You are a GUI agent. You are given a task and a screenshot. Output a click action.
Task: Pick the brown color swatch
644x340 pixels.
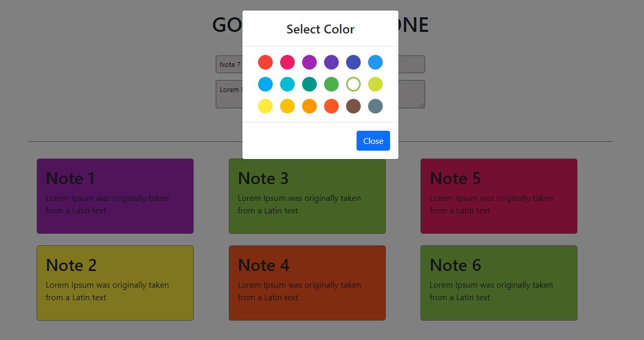(x=353, y=106)
